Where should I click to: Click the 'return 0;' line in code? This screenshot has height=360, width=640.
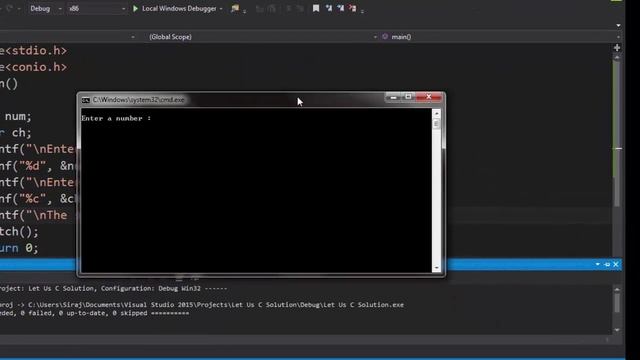(19, 248)
